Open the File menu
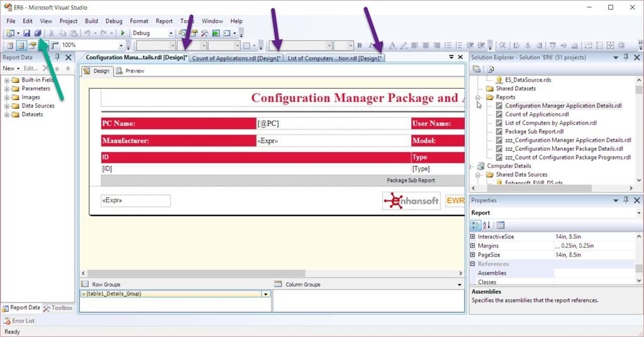Viewport: 644px width, 337px height. 11,21
